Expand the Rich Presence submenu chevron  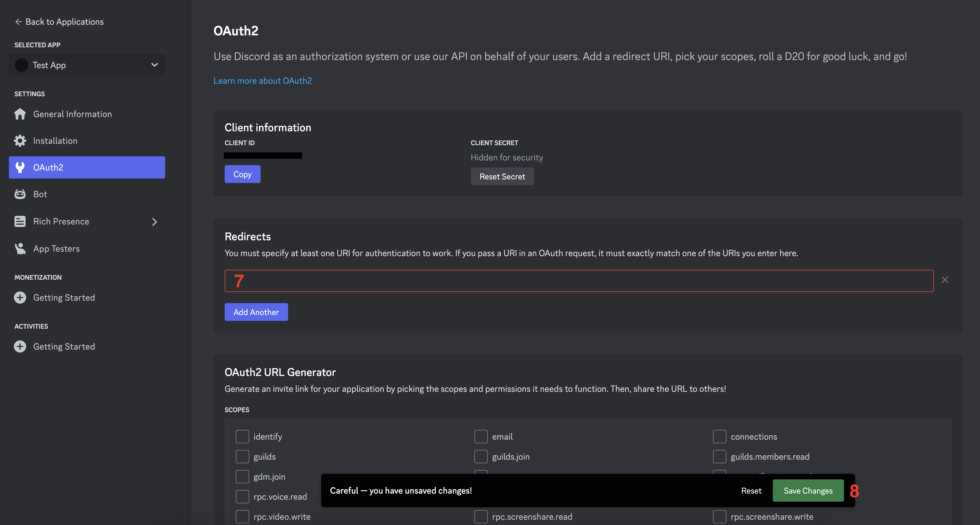154,222
